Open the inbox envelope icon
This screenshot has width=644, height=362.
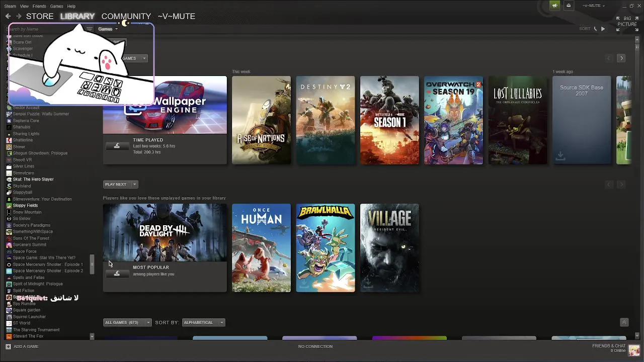point(569,6)
